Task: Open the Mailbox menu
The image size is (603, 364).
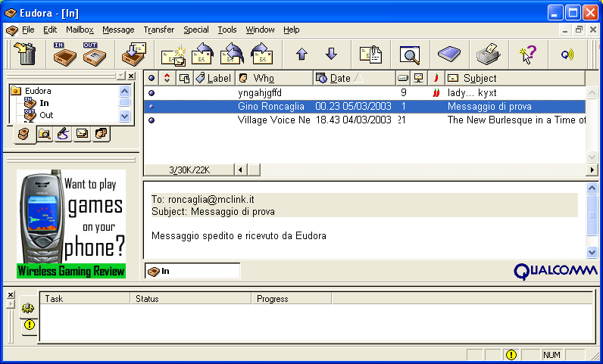Action: pos(80,30)
